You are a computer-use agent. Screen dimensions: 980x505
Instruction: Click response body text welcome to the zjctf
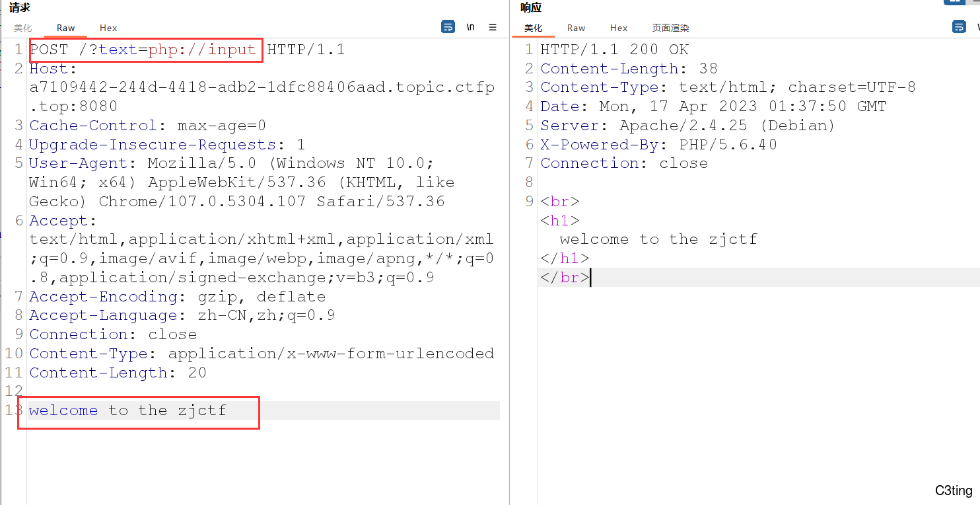658,239
